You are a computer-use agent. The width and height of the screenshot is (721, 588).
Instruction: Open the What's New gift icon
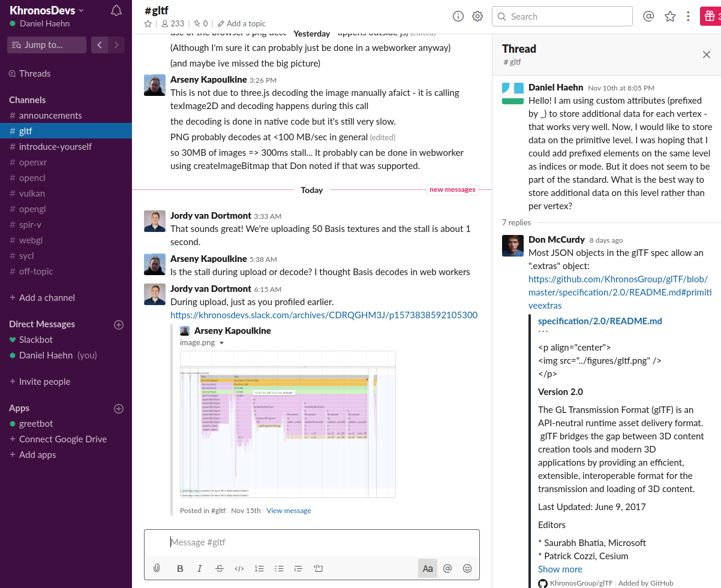pyautogui.click(x=710, y=16)
